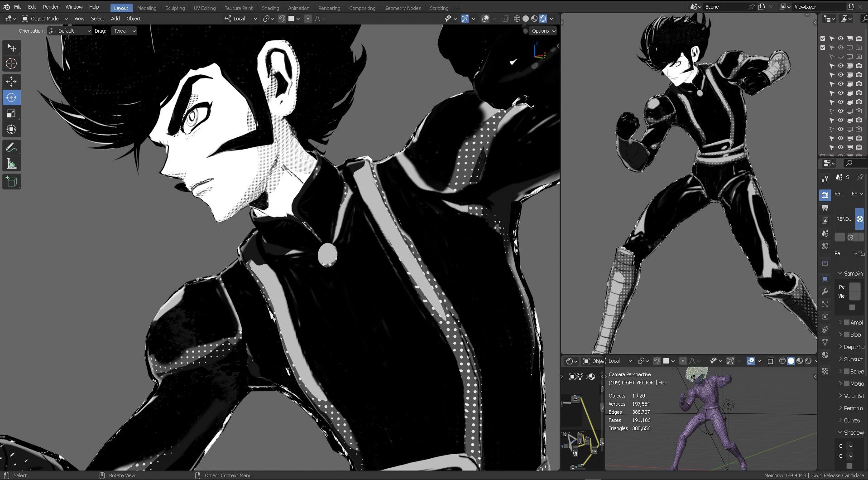868x480 pixels.
Task: Open the Render properties tab
Action: 825,195
